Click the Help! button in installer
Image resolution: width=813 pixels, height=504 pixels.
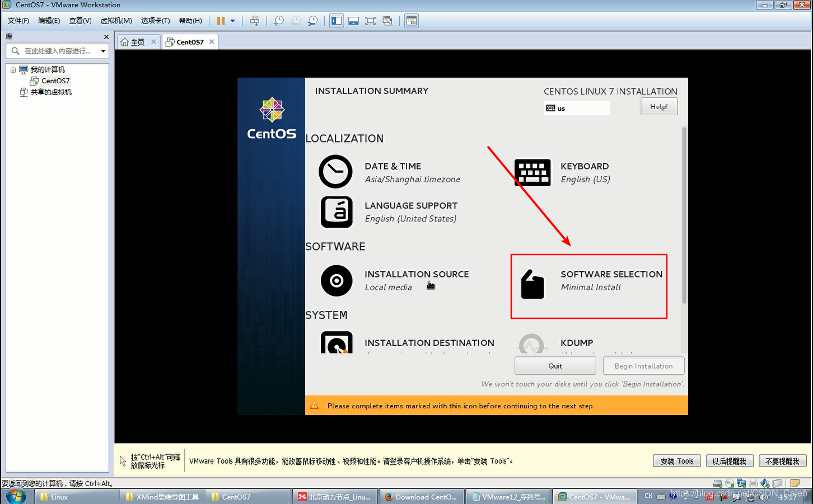click(659, 106)
